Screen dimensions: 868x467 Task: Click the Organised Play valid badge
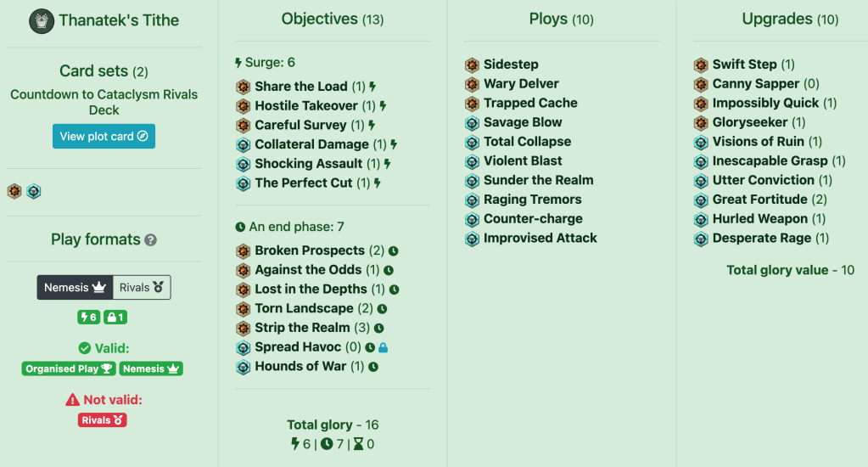70,369
